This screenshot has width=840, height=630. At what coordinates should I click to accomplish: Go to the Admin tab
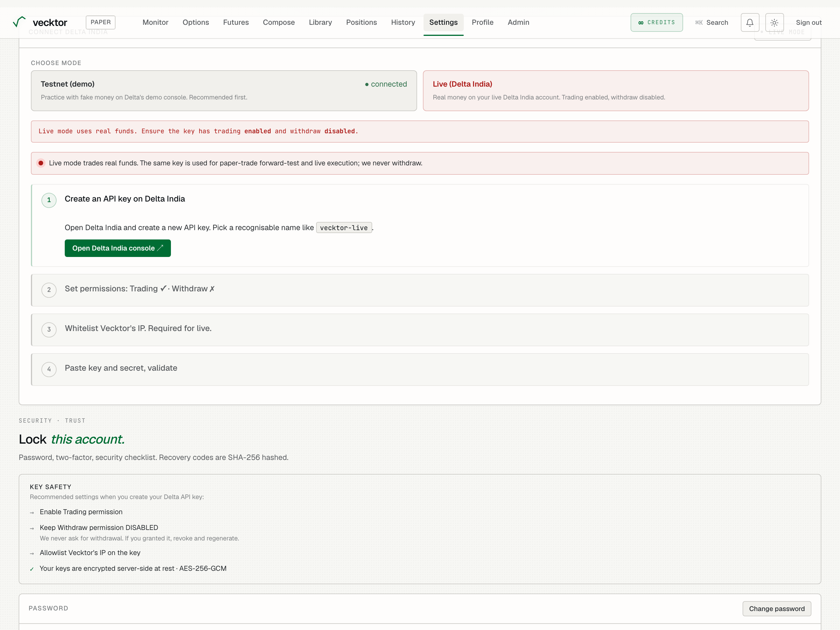click(518, 22)
